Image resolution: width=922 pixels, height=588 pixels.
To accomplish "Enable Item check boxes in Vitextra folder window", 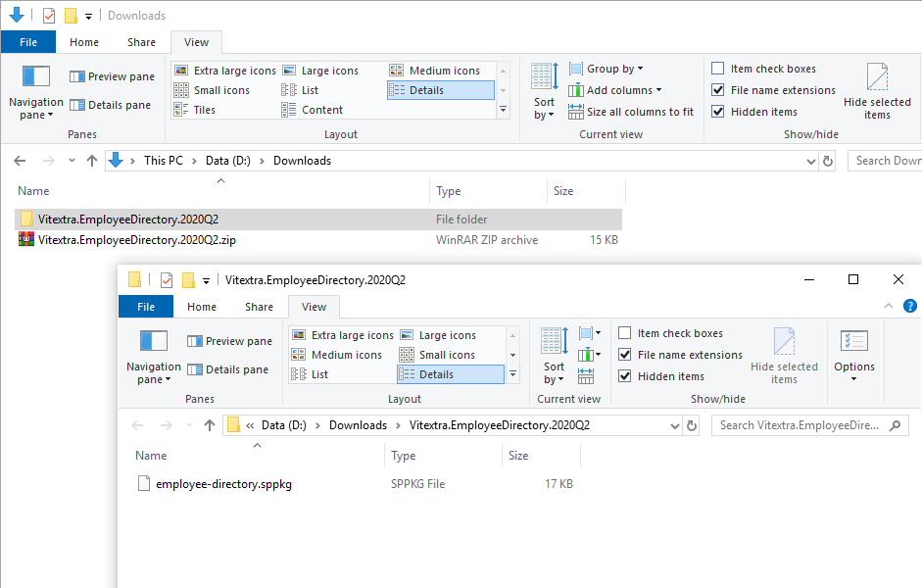I will point(624,333).
